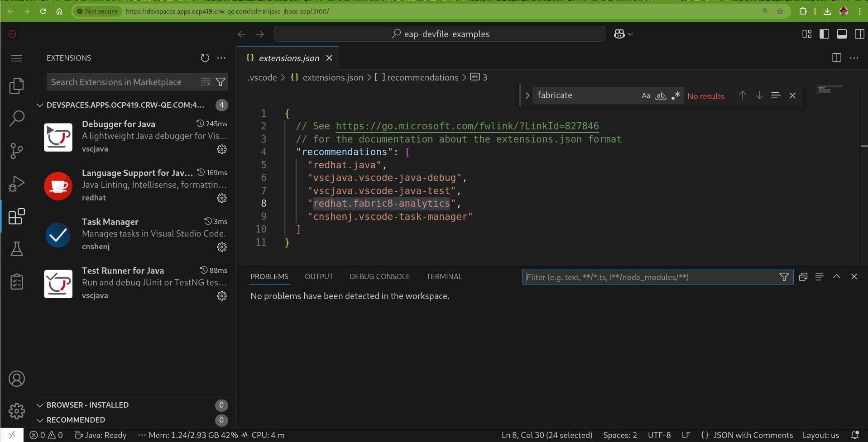Click JSON with Comments language mode

point(753,435)
